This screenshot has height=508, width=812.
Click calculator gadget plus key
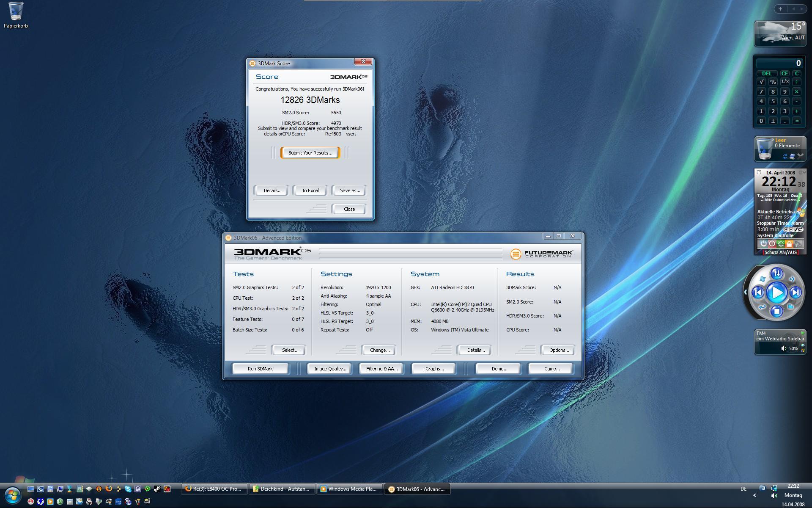(x=797, y=111)
